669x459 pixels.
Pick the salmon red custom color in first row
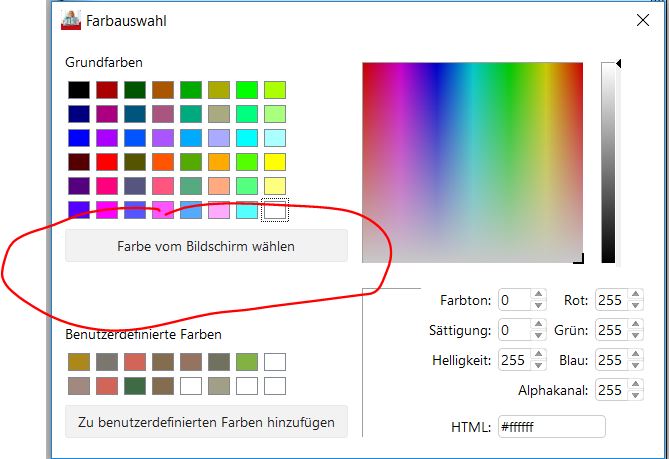135,362
